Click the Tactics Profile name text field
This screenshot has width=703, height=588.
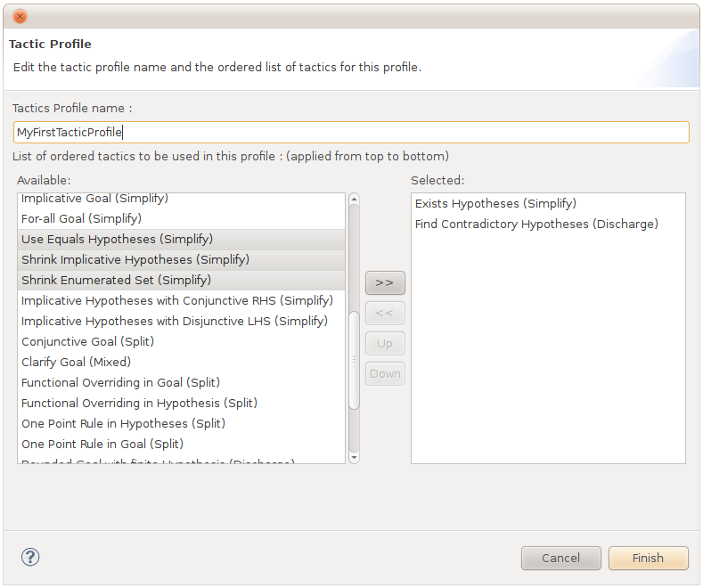pyautogui.click(x=351, y=132)
